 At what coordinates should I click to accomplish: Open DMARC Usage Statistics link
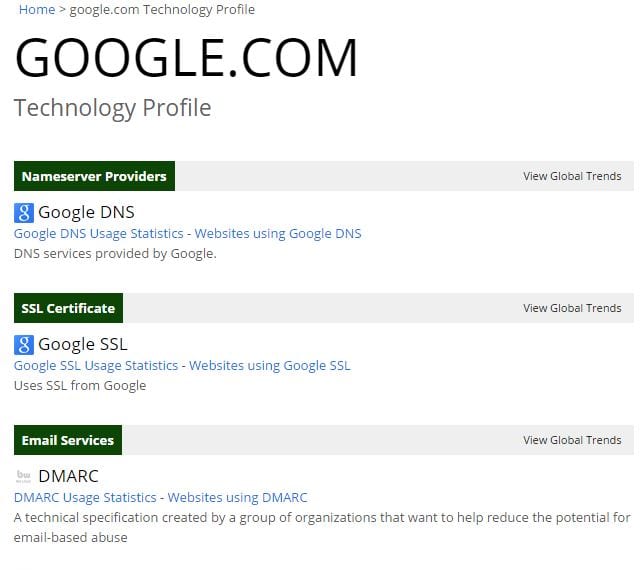tap(85, 497)
